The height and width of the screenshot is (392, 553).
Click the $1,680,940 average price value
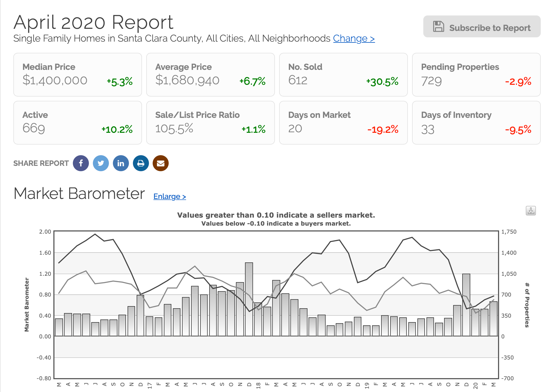click(x=187, y=80)
